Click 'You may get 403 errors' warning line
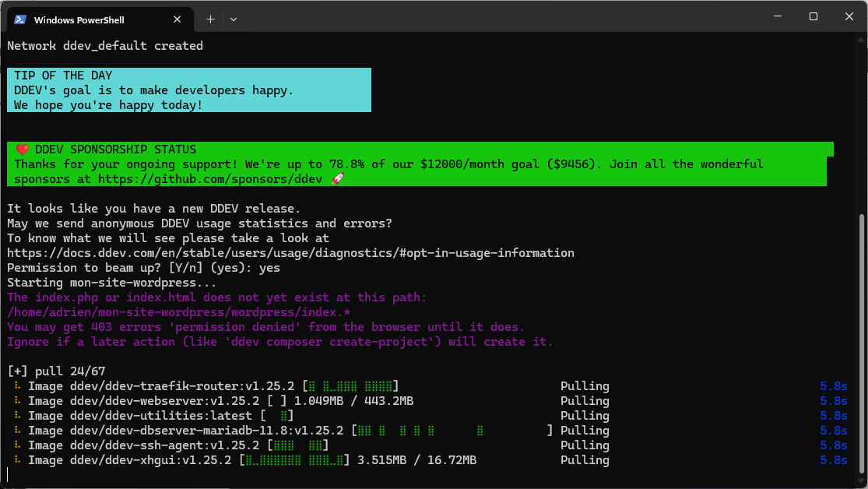This screenshot has height=489, width=868. pyautogui.click(x=265, y=327)
